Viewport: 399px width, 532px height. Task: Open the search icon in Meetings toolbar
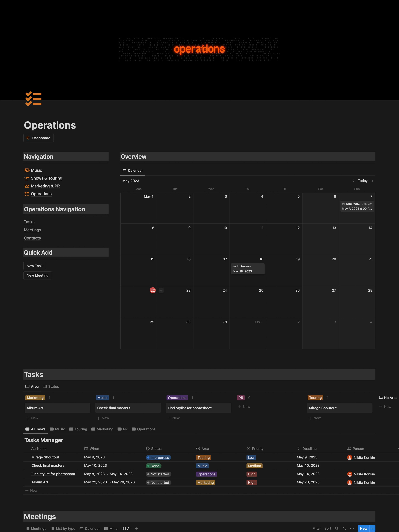(x=337, y=528)
